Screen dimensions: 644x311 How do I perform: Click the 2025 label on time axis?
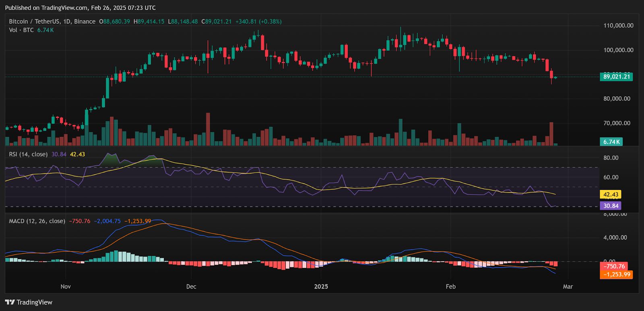[321, 286]
